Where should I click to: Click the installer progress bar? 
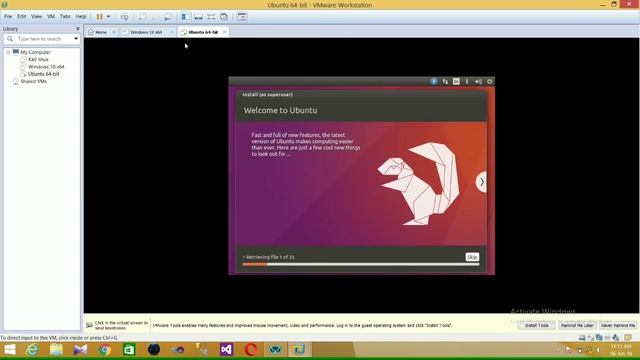point(360,264)
